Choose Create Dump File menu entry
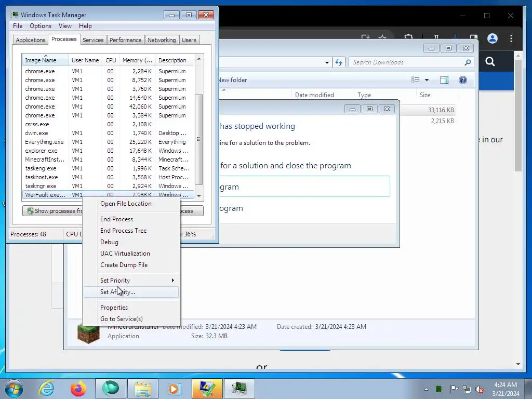The width and height of the screenshot is (532, 399). click(131, 265)
